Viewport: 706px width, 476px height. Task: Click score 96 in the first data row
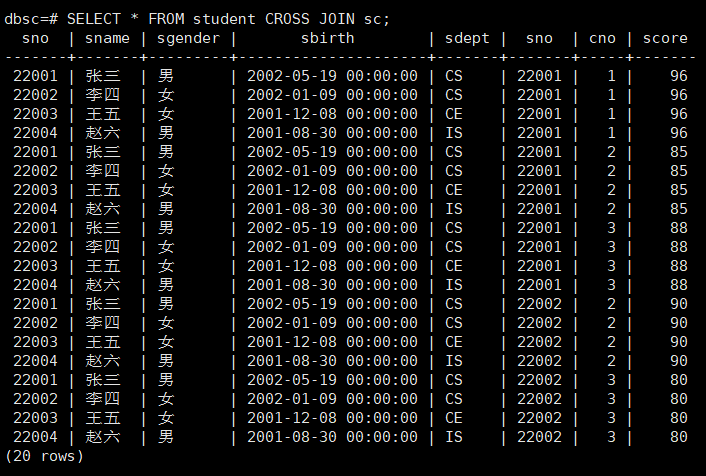point(678,76)
